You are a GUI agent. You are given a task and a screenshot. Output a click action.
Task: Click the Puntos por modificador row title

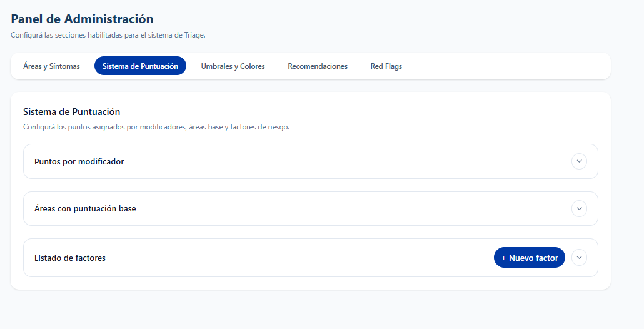coord(79,161)
